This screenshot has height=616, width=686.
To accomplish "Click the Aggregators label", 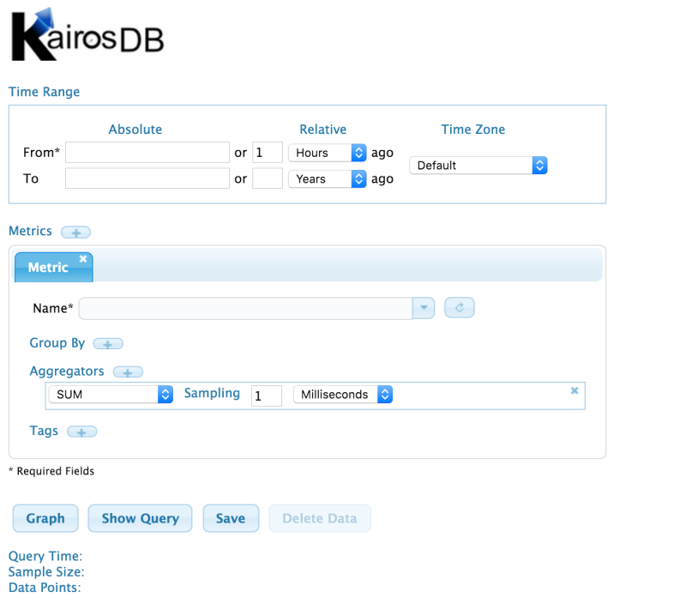I will [67, 371].
